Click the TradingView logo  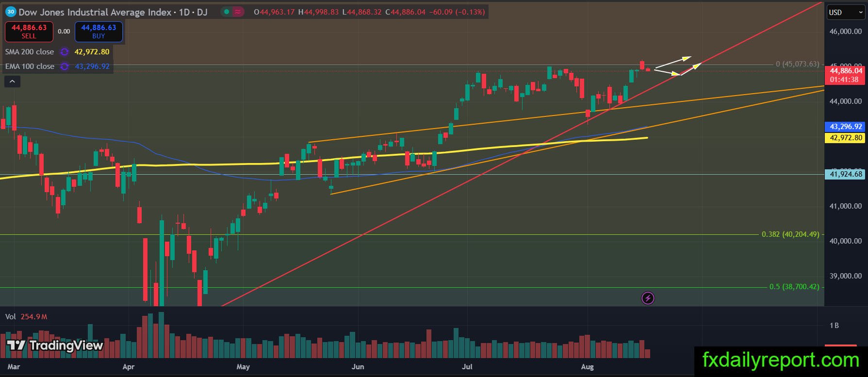pos(55,345)
